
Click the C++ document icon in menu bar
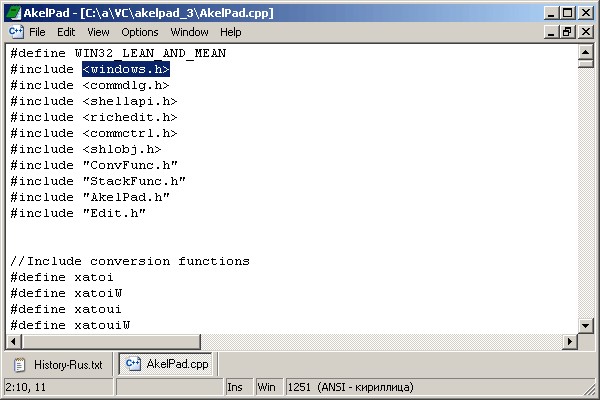point(16,32)
